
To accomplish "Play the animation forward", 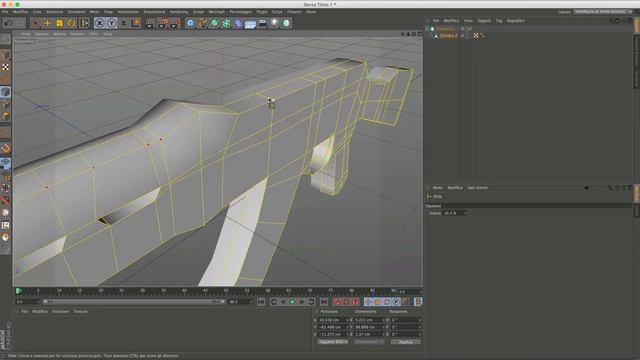I will pyautogui.click(x=293, y=302).
